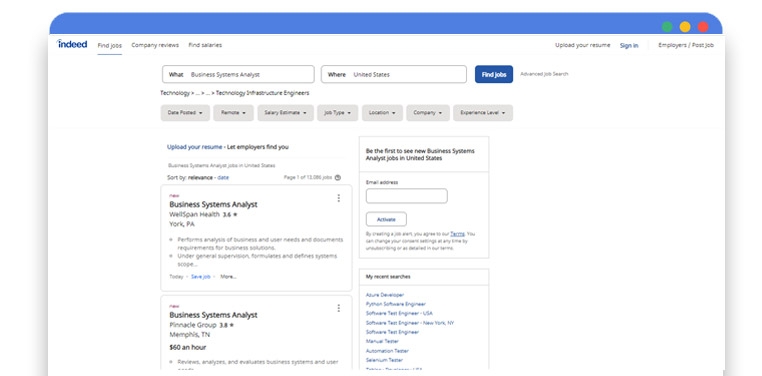
Task: Click the Find jobs search button
Action: pos(494,74)
